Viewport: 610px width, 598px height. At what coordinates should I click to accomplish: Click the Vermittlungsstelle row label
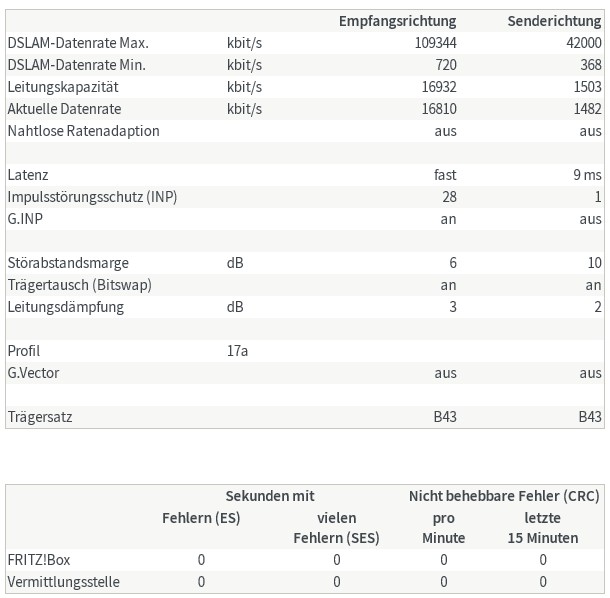63,582
